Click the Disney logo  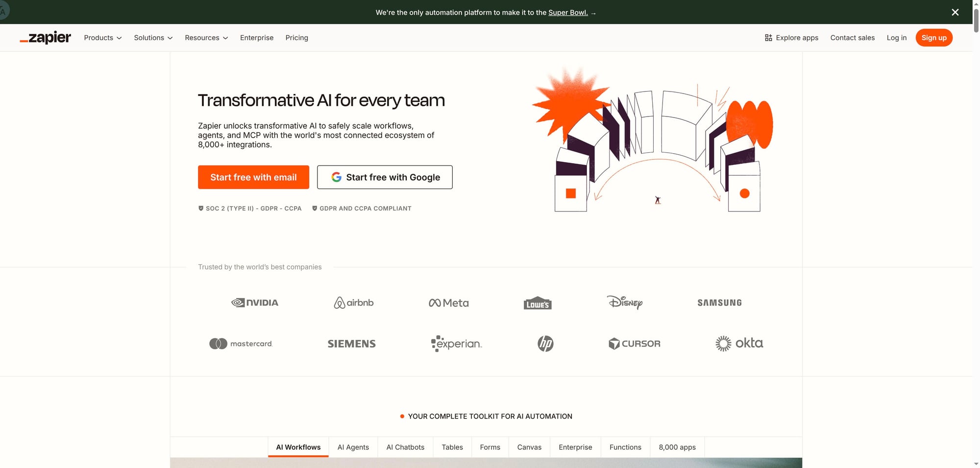pos(625,303)
